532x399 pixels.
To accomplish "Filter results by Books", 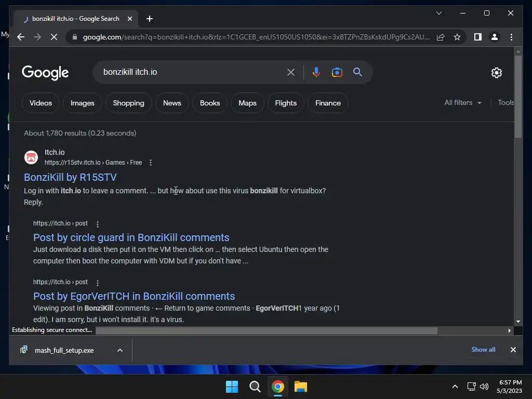I will tap(210, 103).
